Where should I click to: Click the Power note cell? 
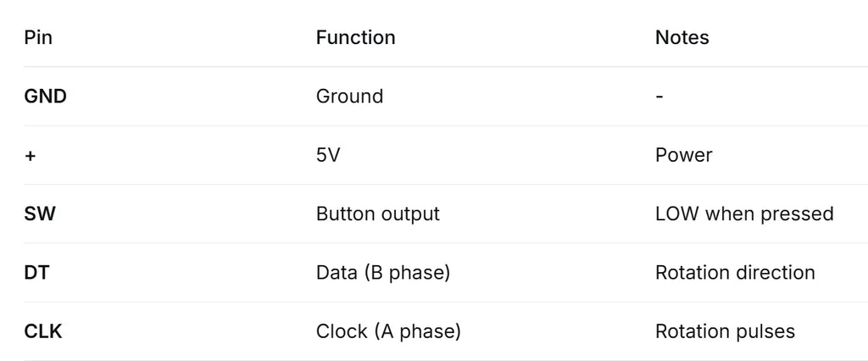point(684,155)
